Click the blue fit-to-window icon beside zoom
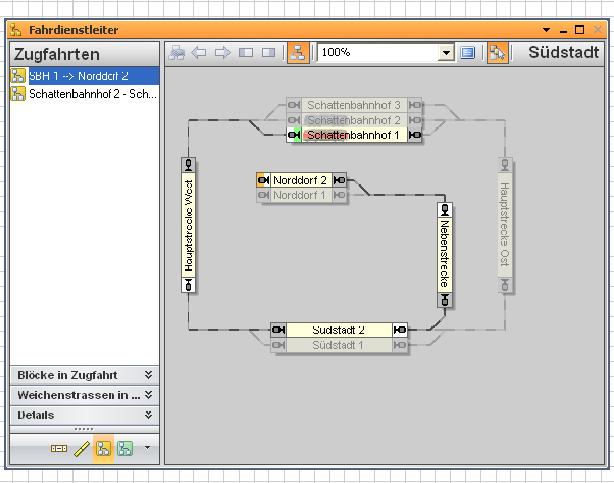The image size is (614, 483). [468, 53]
